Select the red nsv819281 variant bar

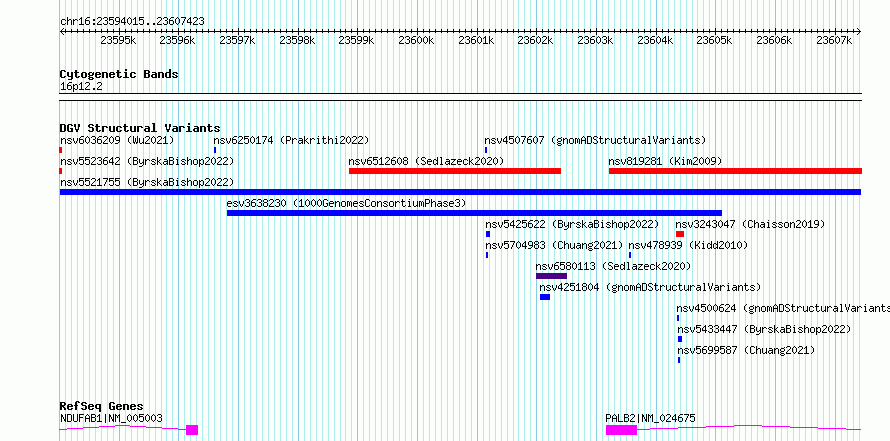pos(735,171)
